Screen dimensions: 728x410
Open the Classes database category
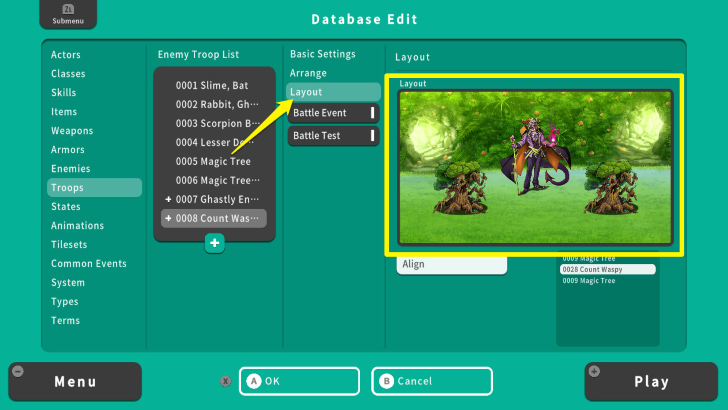tap(68, 74)
